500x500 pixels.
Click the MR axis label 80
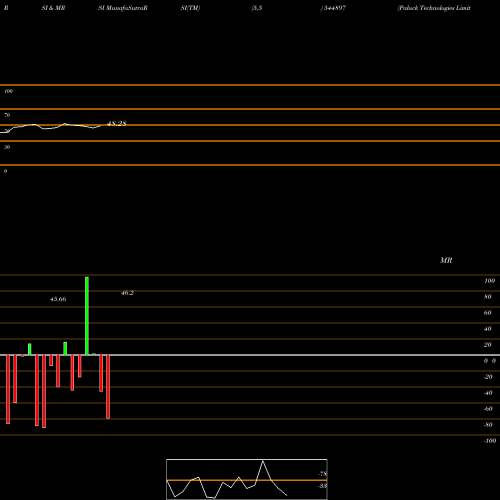point(488,297)
